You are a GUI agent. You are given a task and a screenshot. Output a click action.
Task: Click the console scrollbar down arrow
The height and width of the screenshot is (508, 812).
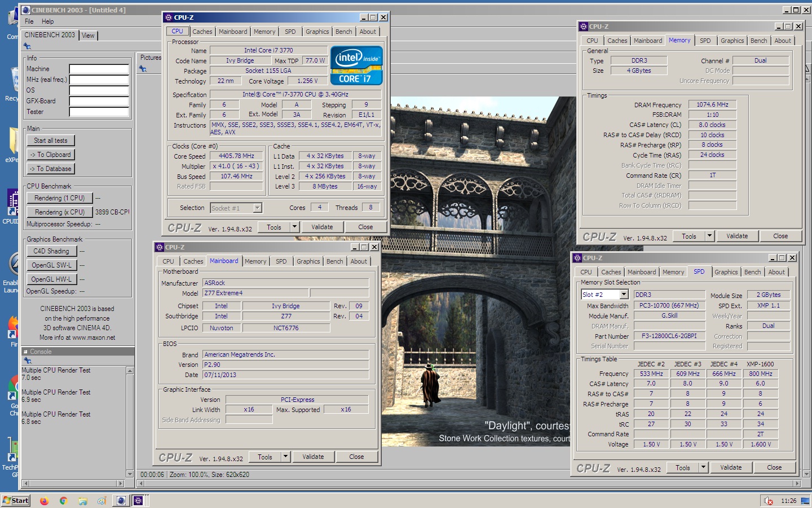coord(130,474)
